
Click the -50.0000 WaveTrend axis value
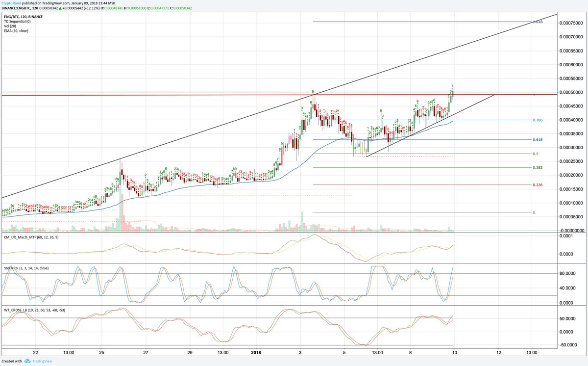[569, 345]
